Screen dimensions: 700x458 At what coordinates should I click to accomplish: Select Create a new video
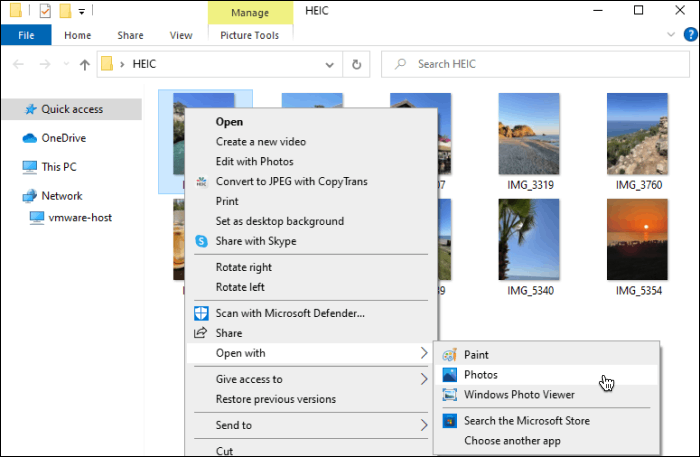coord(311,142)
